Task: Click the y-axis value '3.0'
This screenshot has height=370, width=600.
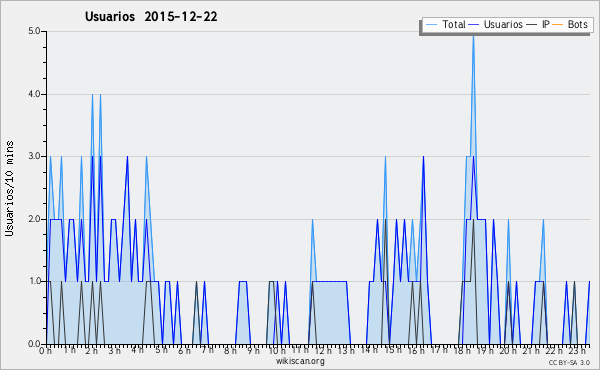Action: click(x=34, y=156)
